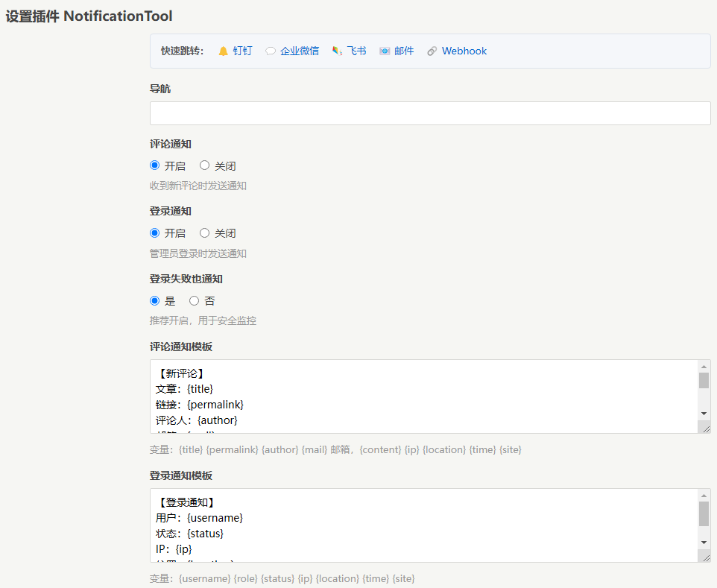
Task: Select 关闭 for 登录通知
Action: pyautogui.click(x=204, y=233)
